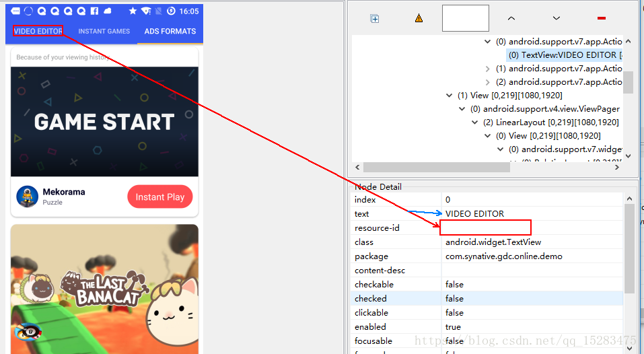Click the GAME START banner image
644x354 pixels.
pyautogui.click(x=104, y=122)
